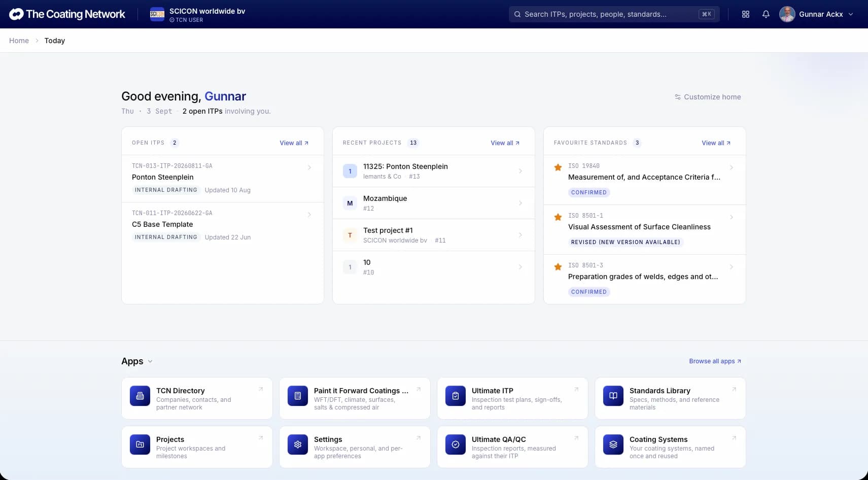
Task: Collapse the Apps section chevron
Action: click(x=150, y=361)
